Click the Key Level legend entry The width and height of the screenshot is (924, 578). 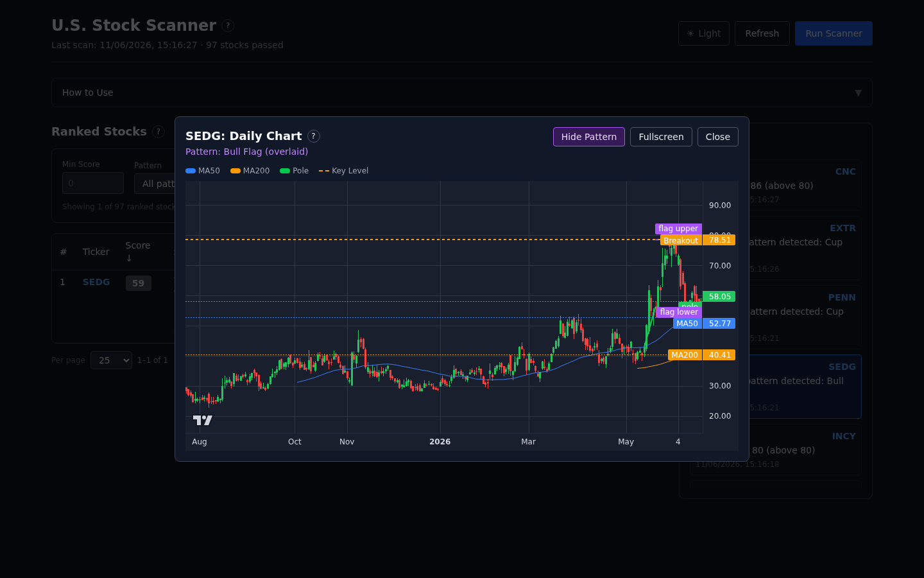(343, 171)
